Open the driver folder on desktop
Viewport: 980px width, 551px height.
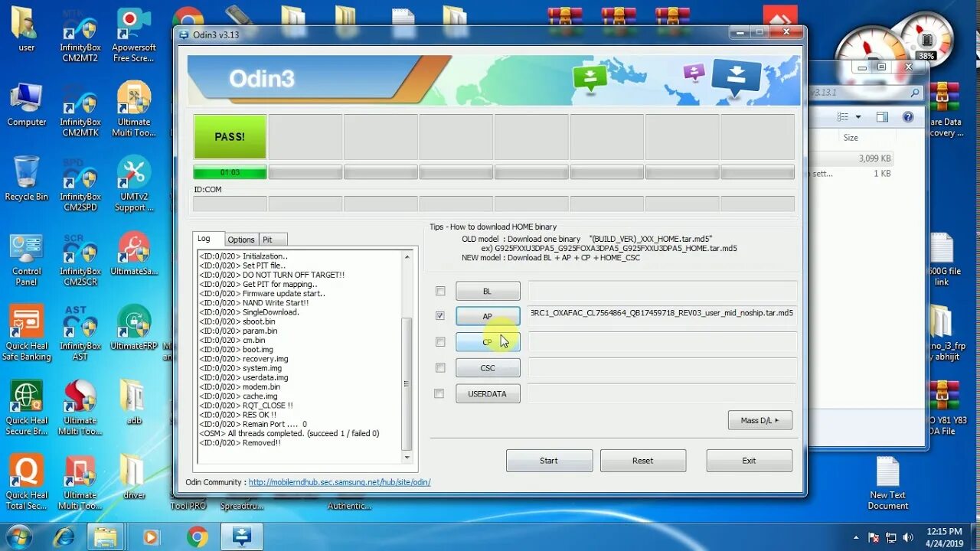coord(133,477)
